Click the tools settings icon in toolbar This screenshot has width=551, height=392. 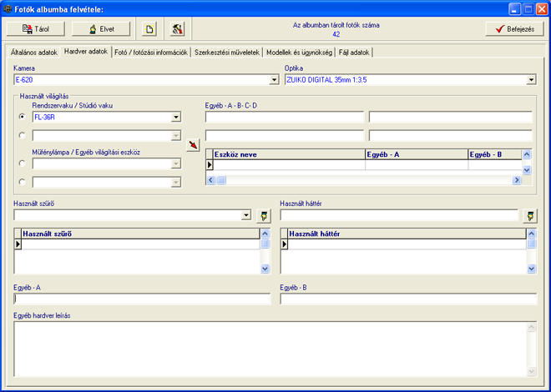pyautogui.click(x=178, y=29)
